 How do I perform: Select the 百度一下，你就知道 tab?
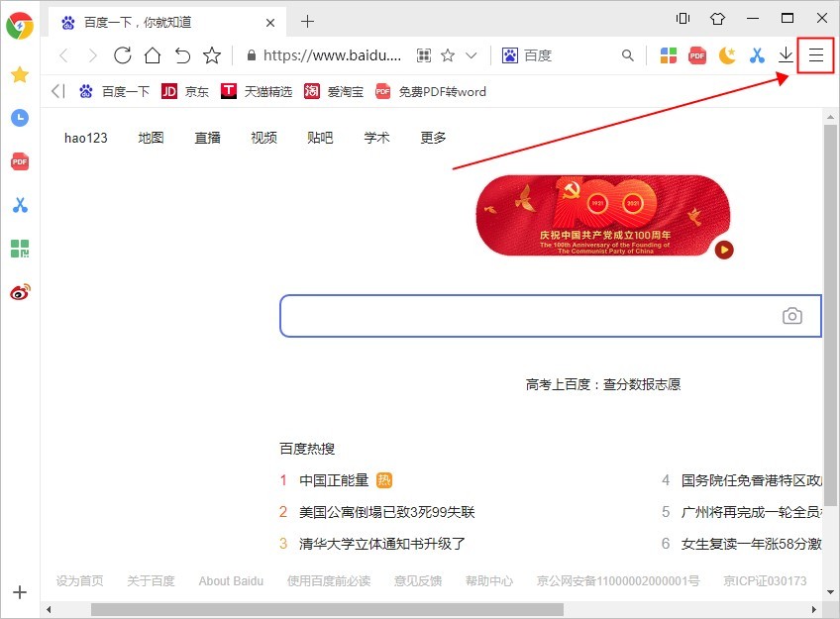[x=167, y=23]
